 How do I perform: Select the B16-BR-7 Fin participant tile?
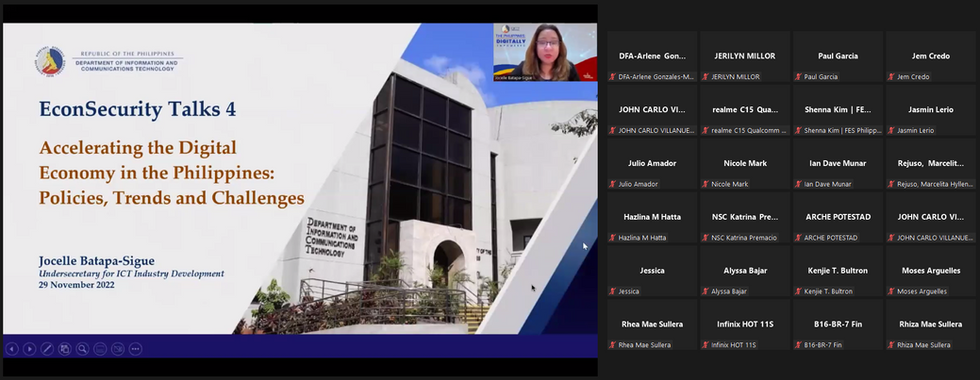tap(838, 324)
